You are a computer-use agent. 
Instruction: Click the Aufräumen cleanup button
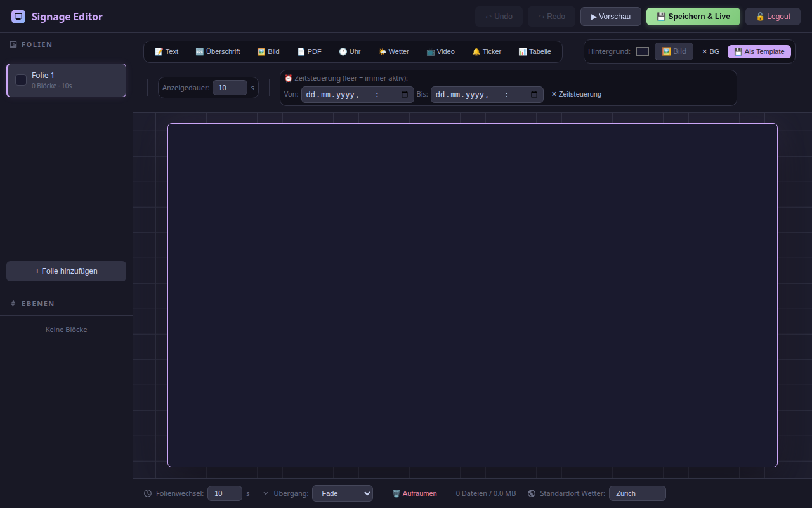[414, 493]
